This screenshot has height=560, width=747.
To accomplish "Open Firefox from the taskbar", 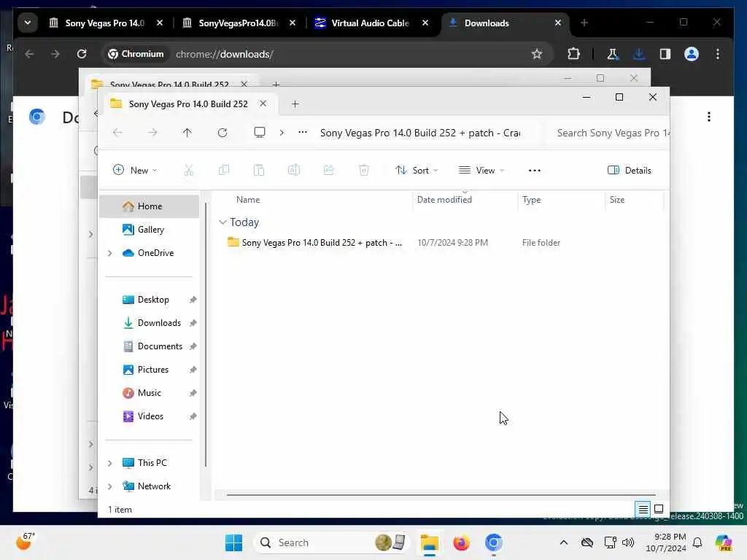I will click(461, 542).
